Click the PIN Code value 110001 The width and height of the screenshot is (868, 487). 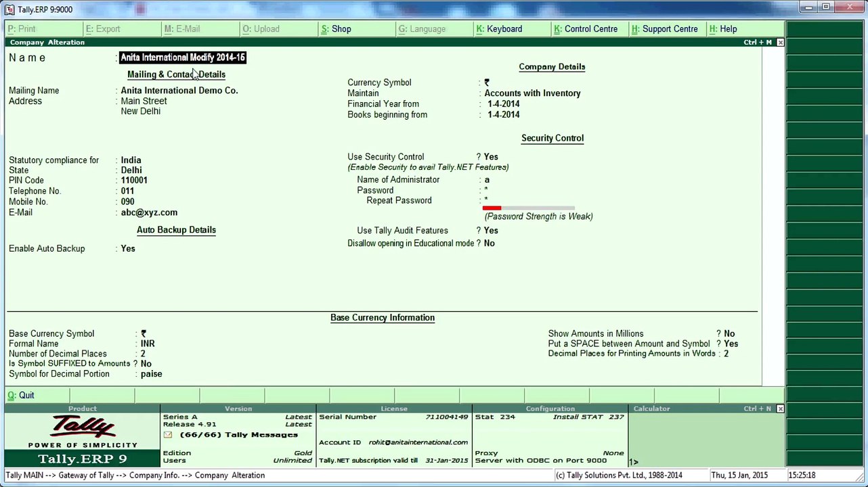click(134, 181)
